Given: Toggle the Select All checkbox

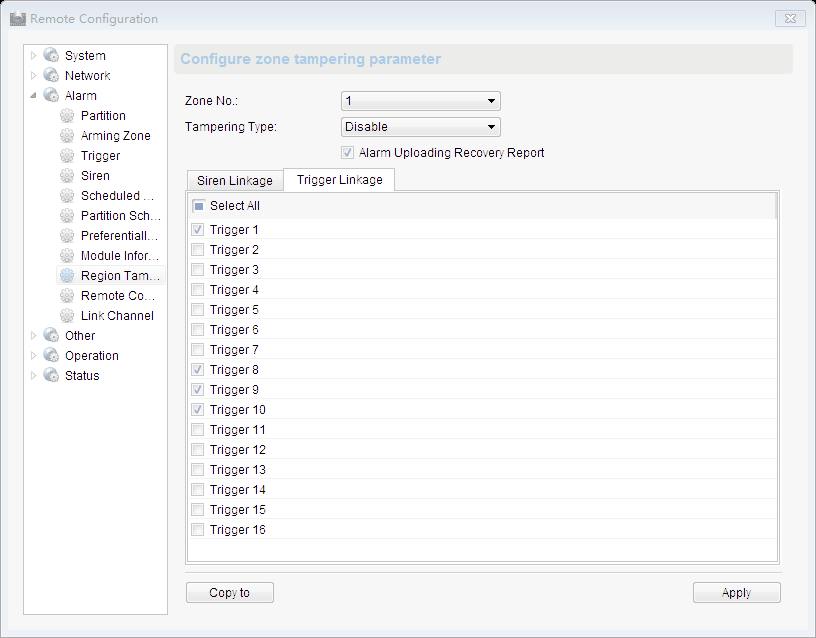Looking at the screenshot, I should (x=198, y=206).
